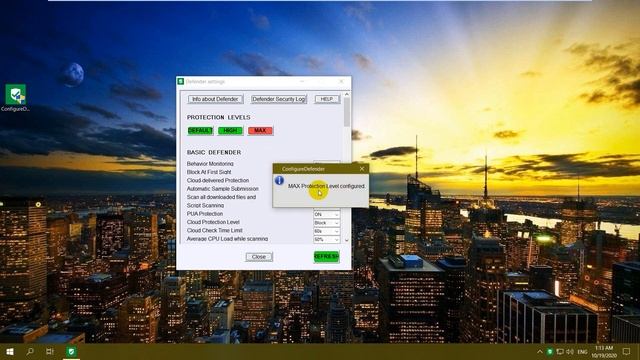
Task: Open the ENG language indicator
Action: point(582,352)
